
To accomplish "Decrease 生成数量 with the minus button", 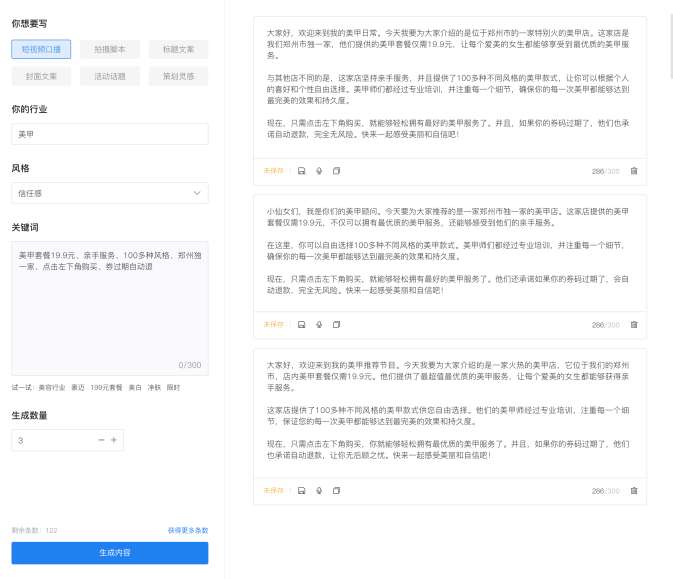I will 101,440.
